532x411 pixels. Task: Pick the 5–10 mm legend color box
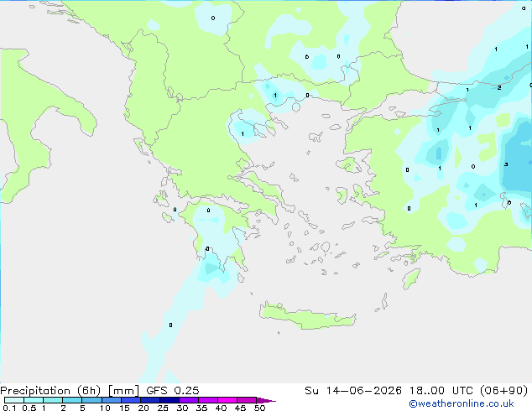[91, 400]
